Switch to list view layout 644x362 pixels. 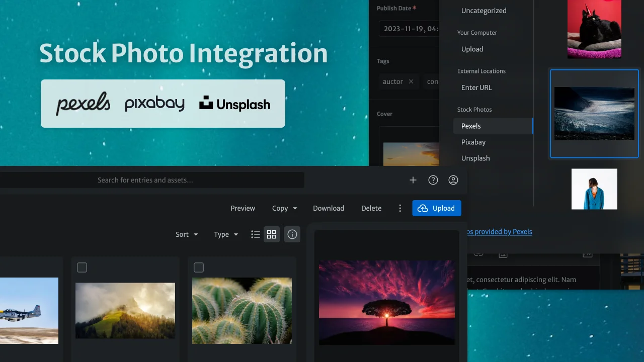[x=256, y=234]
